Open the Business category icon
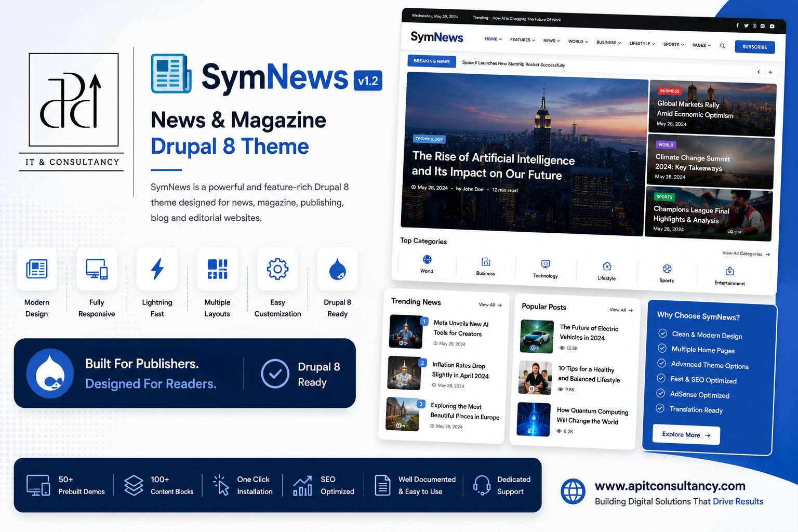 [x=486, y=262]
